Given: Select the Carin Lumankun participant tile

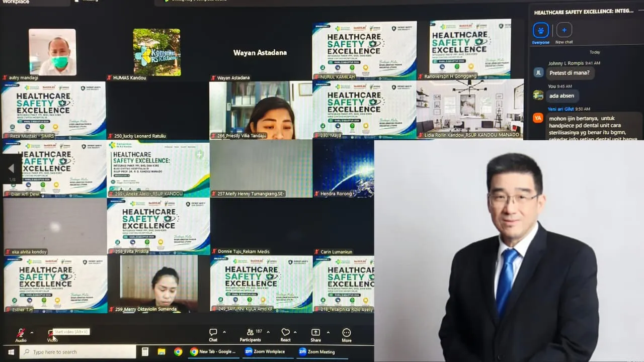Looking at the screenshot, I should (x=343, y=227).
